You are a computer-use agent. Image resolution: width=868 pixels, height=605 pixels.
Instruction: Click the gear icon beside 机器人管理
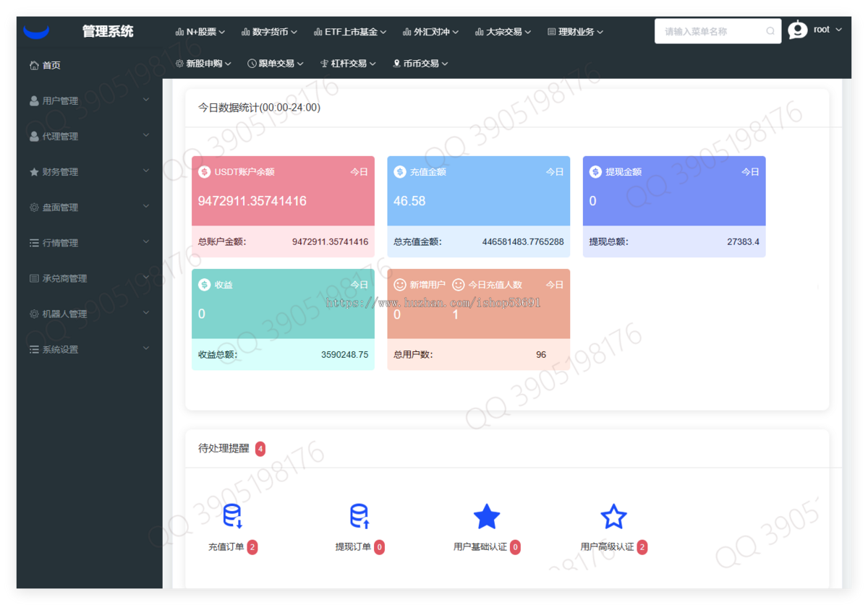pos(34,314)
